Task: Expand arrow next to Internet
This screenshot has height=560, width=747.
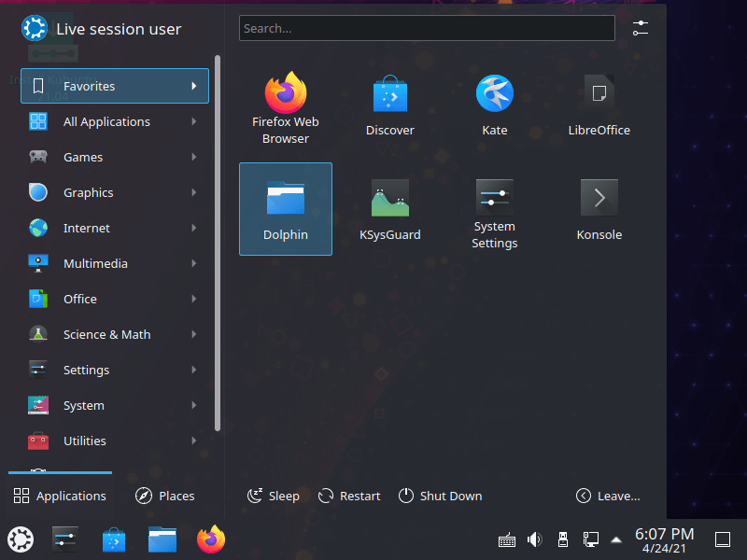Action: pos(194,228)
